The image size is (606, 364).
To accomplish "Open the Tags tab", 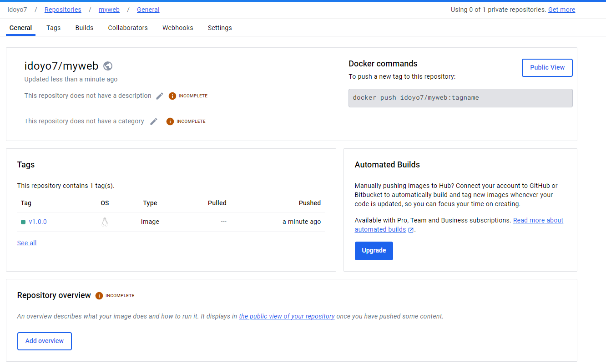I will 54,28.
